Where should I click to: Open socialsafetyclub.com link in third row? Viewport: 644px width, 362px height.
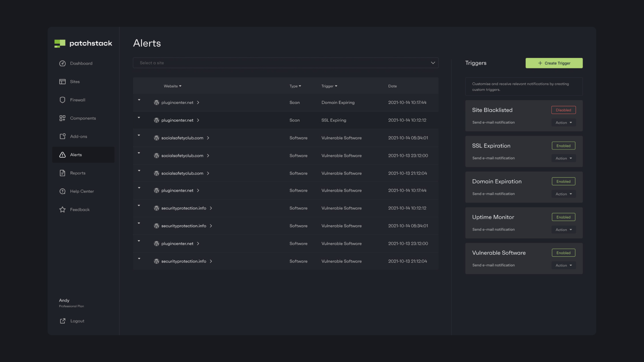click(x=182, y=138)
